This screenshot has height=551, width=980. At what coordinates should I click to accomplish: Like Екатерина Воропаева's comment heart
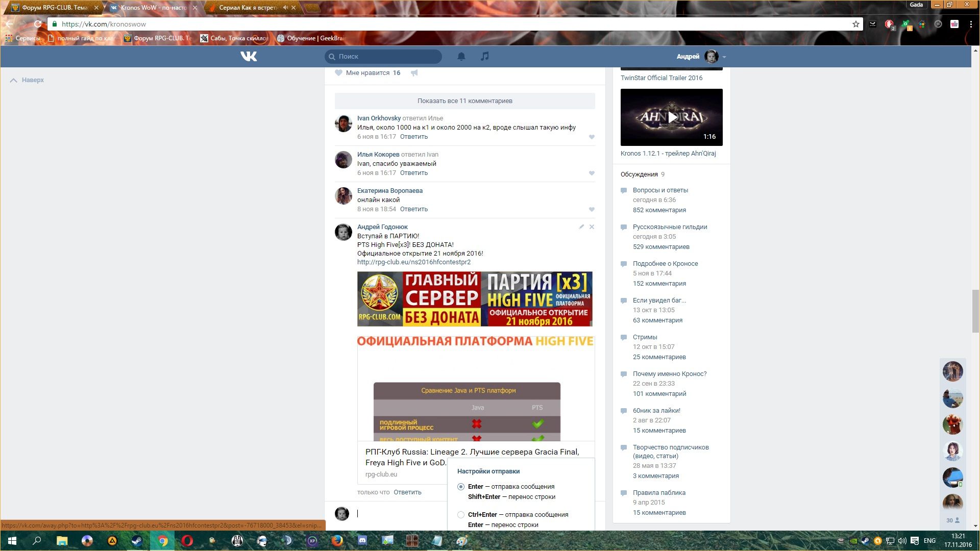tap(592, 209)
